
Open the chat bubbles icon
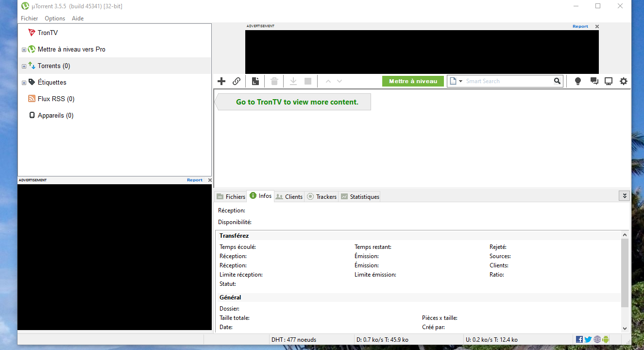point(594,81)
